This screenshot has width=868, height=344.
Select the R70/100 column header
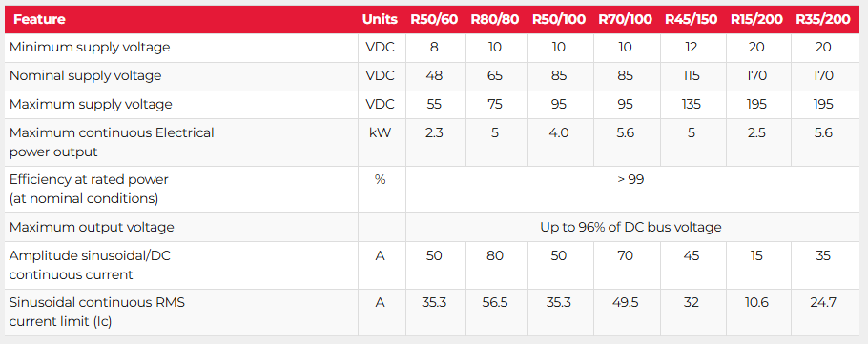tap(625, 20)
